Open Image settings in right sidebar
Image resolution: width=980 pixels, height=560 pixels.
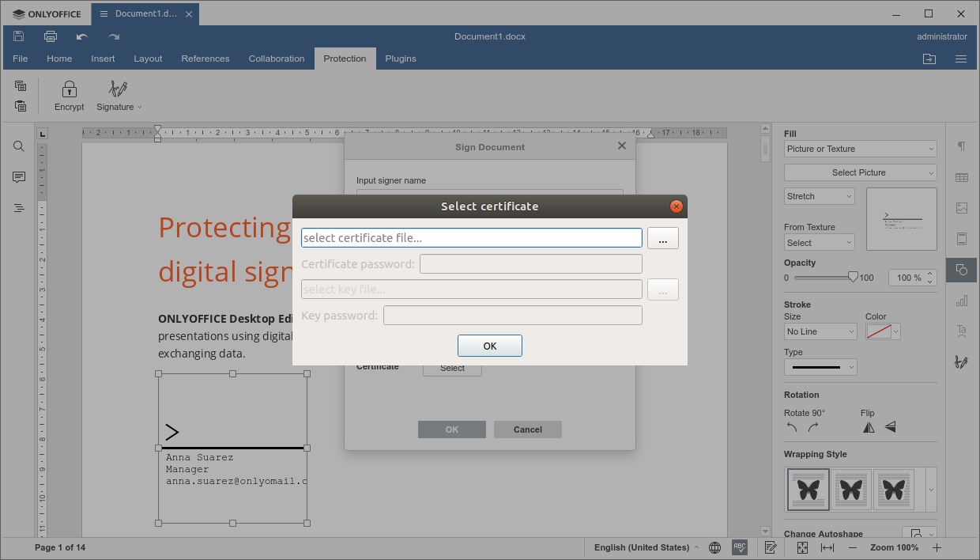point(962,208)
